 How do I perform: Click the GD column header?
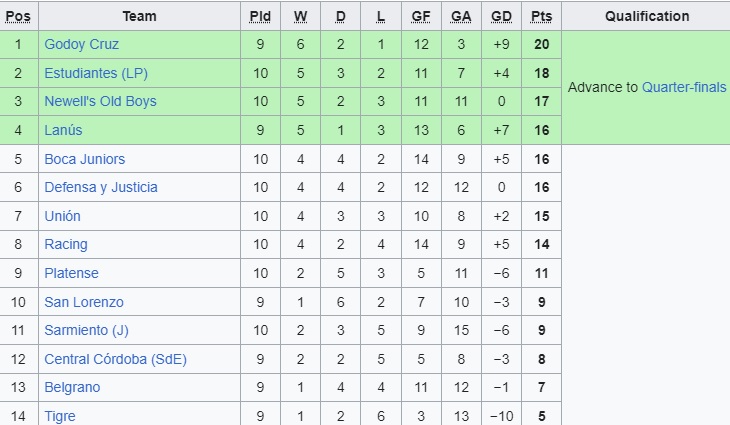click(501, 16)
